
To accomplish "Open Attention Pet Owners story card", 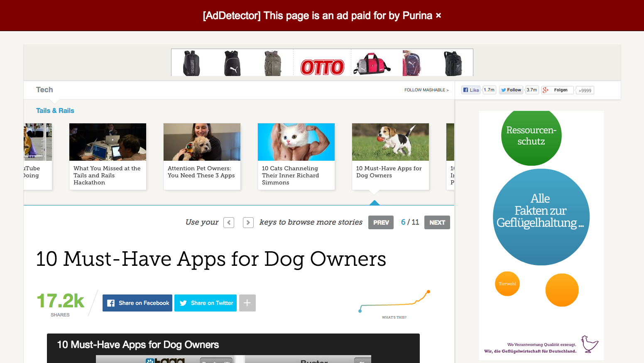I will tap(202, 157).
